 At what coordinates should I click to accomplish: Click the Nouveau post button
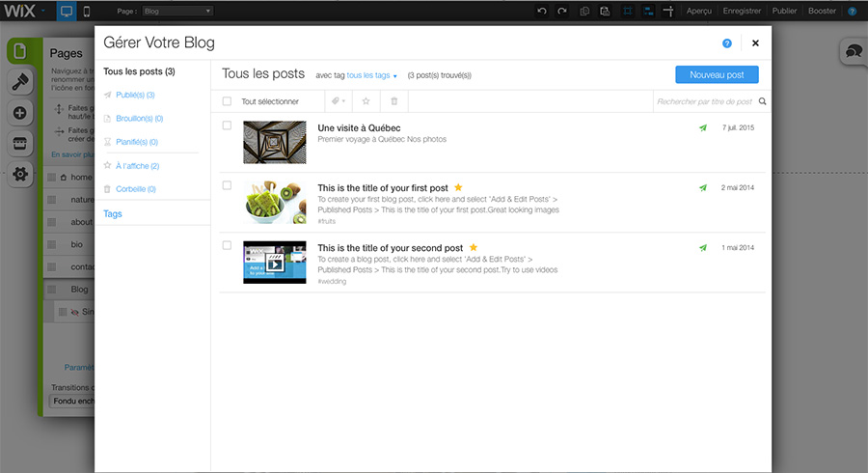click(x=717, y=74)
